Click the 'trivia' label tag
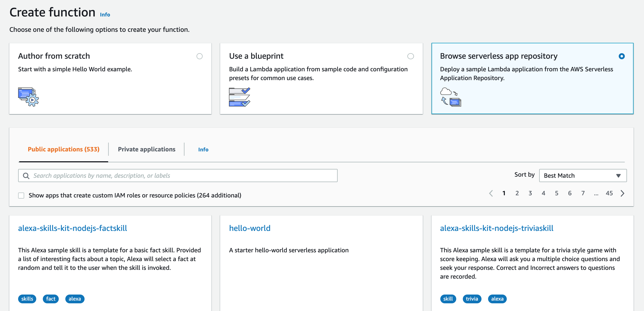This screenshot has width=644, height=311. (x=472, y=299)
